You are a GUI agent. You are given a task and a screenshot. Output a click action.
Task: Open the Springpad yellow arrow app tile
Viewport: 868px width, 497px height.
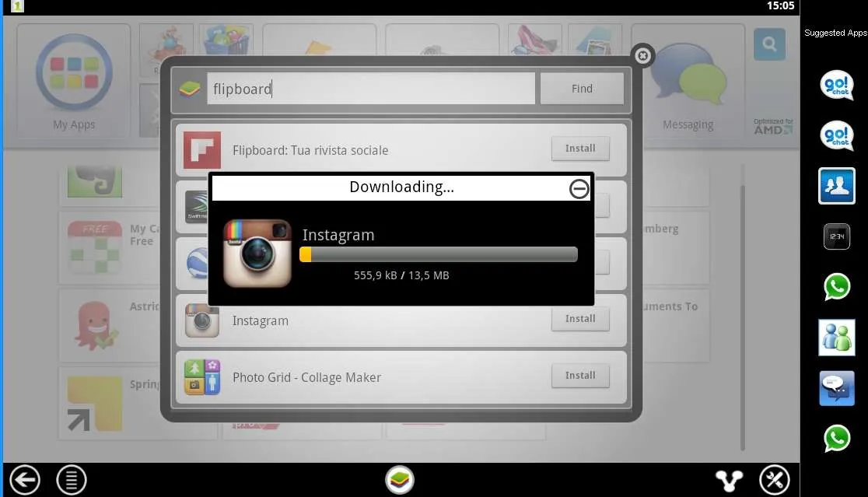(x=95, y=404)
